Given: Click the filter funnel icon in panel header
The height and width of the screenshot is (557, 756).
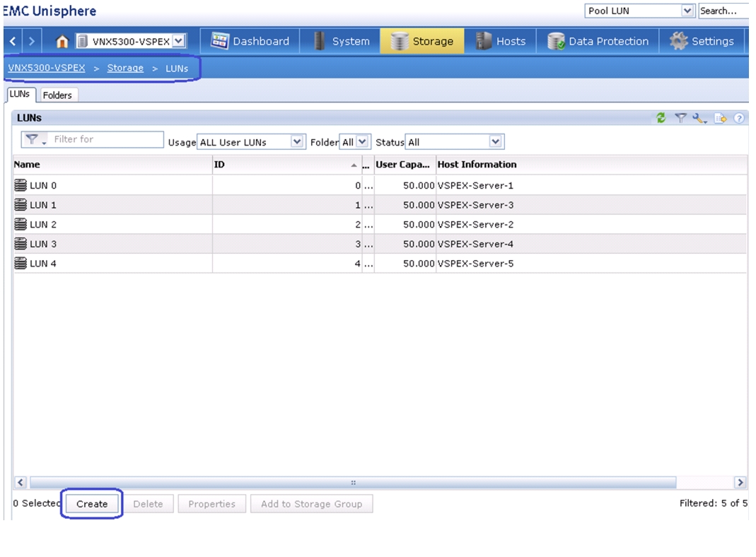Looking at the screenshot, I should 680,117.
